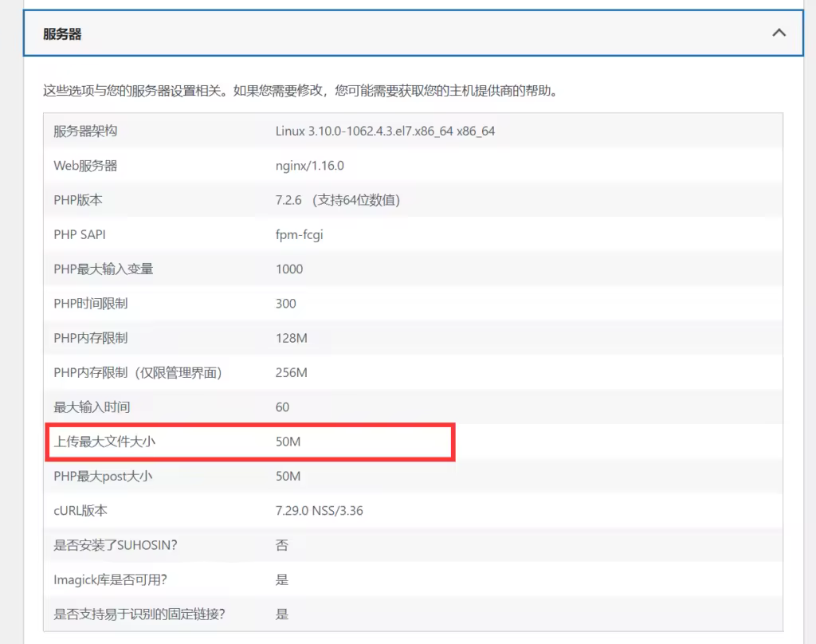The height and width of the screenshot is (644, 816).
Task: Click the Imagick库是否可用 row label
Action: coord(110,579)
